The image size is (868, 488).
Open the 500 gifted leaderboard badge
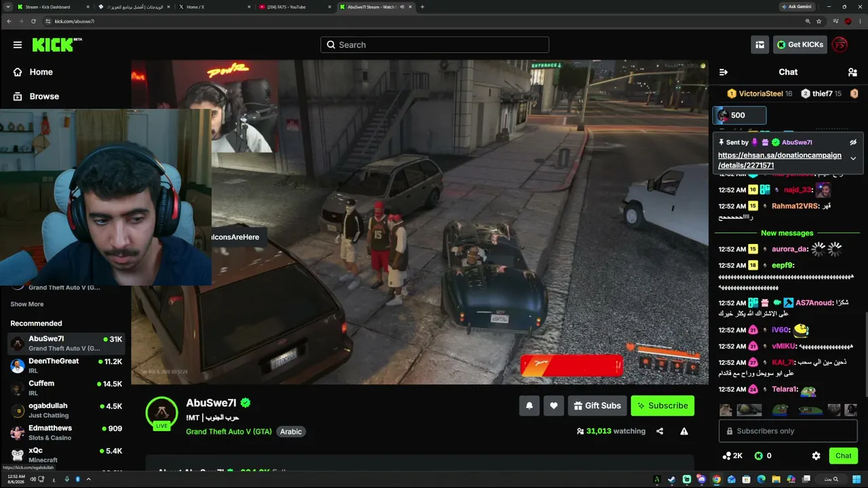[739, 115]
